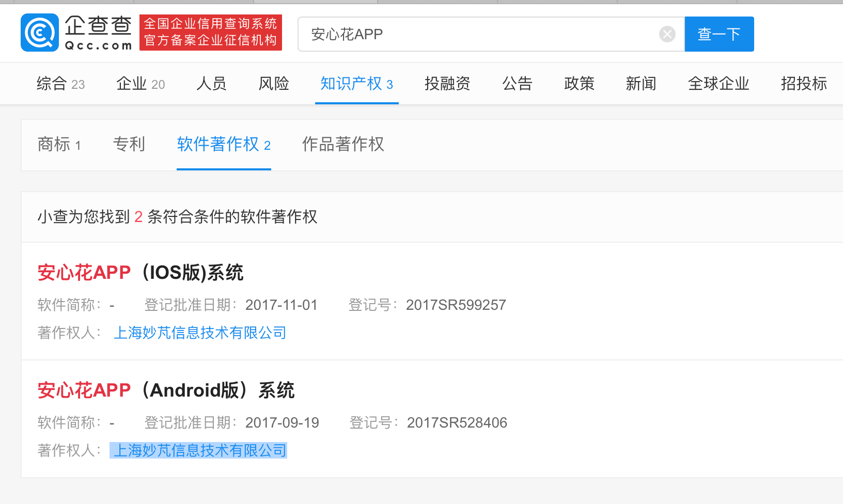The width and height of the screenshot is (843, 504).
Task: Open the 公告 results tab
Action: click(x=517, y=84)
